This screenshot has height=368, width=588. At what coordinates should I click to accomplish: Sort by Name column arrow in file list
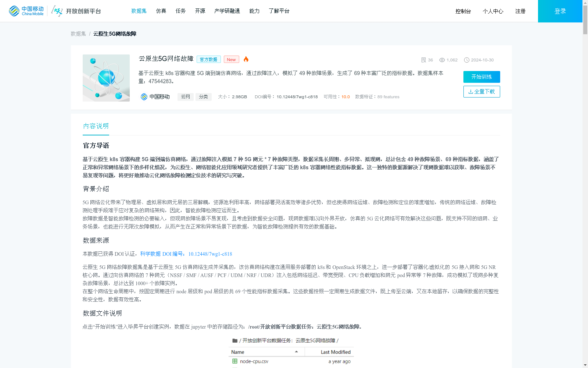pos(296,352)
